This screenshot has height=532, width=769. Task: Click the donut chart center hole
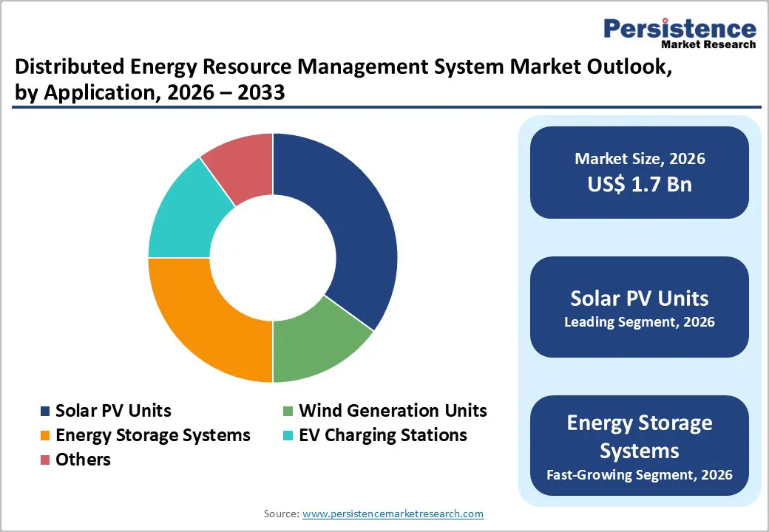click(274, 257)
